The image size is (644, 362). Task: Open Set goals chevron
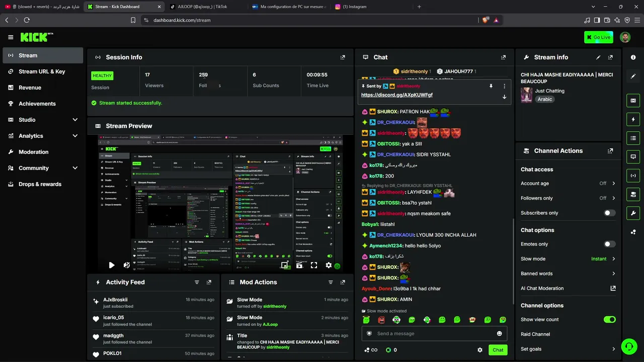(x=613, y=349)
